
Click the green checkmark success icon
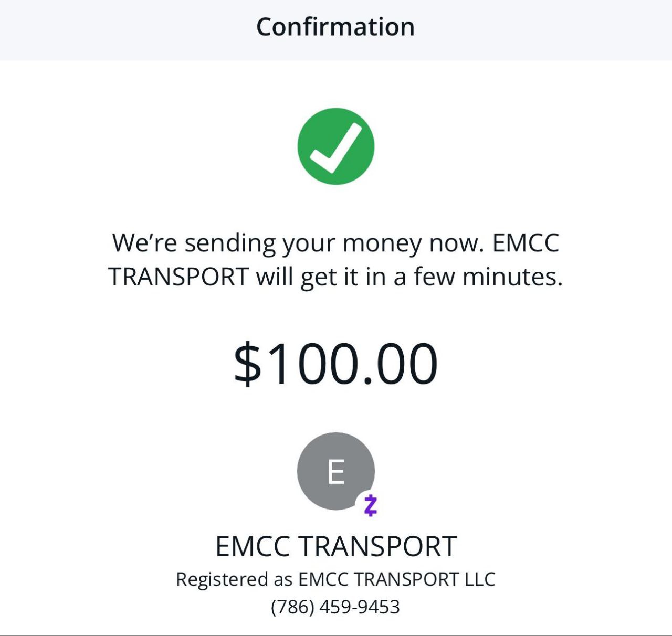pyautogui.click(x=336, y=146)
